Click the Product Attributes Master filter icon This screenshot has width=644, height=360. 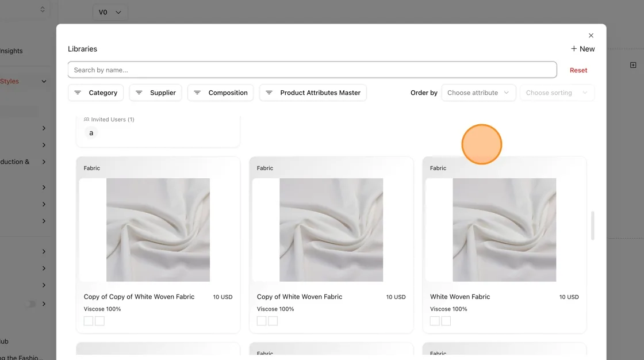(x=269, y=93)
